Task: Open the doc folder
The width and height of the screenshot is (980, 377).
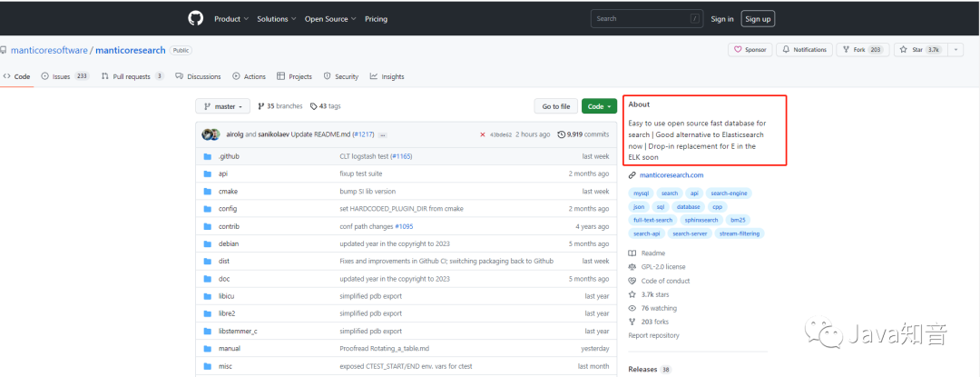Action: (224, 279)
